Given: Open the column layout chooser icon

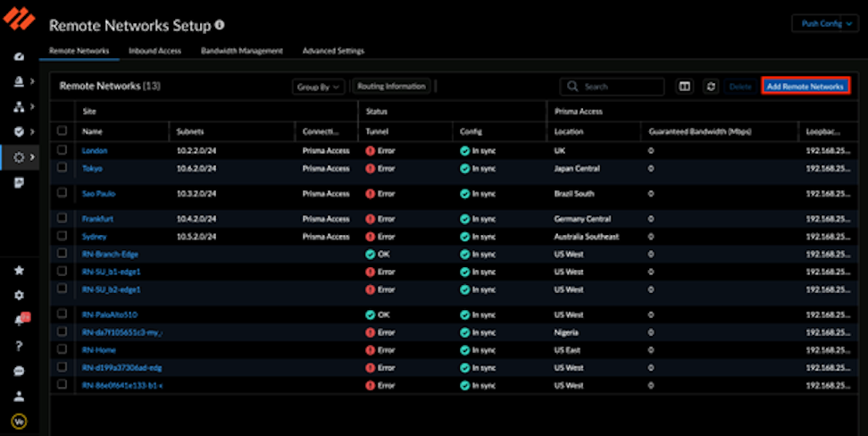Looking at the screenshot, I should 685,87.
